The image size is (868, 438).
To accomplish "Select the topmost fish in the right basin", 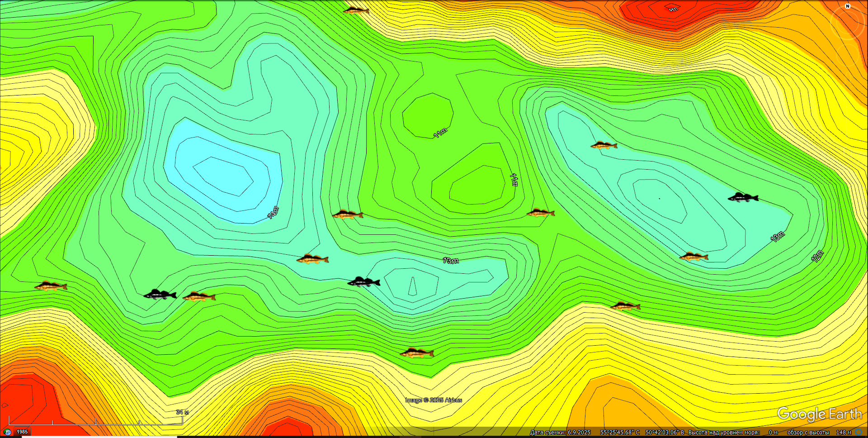I will [x=604, y=145].
